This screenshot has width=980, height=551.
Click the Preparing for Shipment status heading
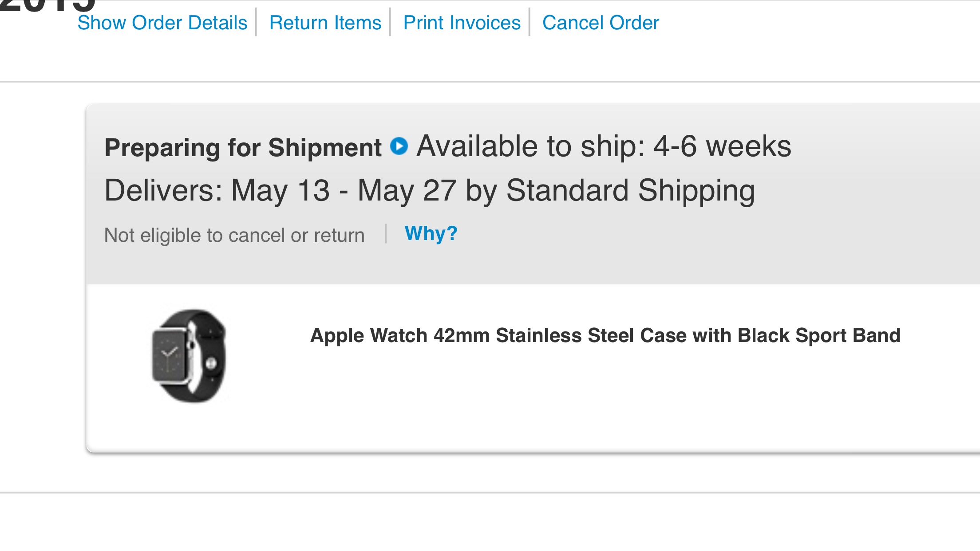[x=243, y=148]
